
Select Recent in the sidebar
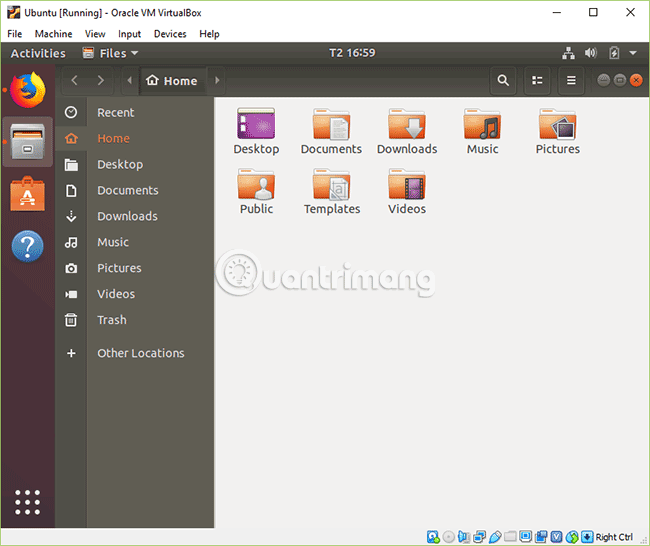click(x=135, y=112)
